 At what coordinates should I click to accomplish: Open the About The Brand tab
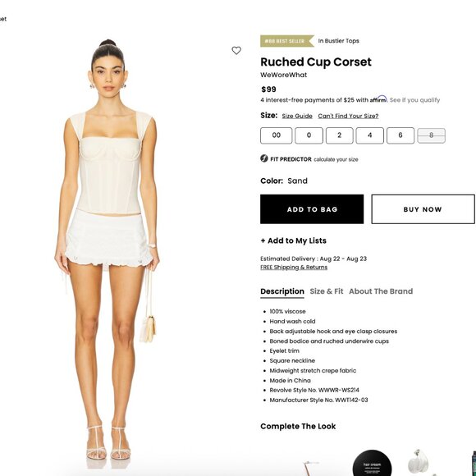(381, 291)
